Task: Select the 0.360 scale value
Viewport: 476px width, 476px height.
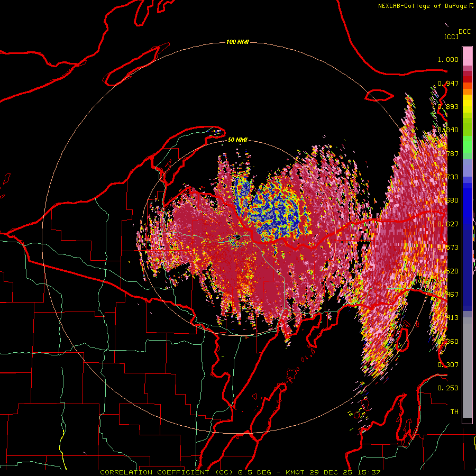Action: click(x=448, y=342)
